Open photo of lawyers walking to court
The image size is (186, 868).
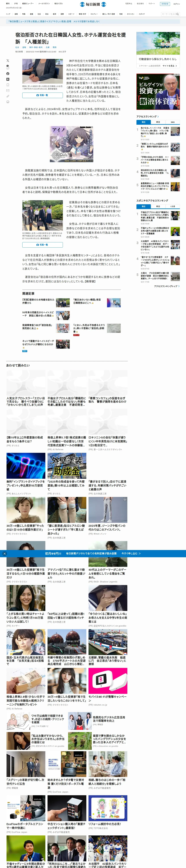point(43,216)
